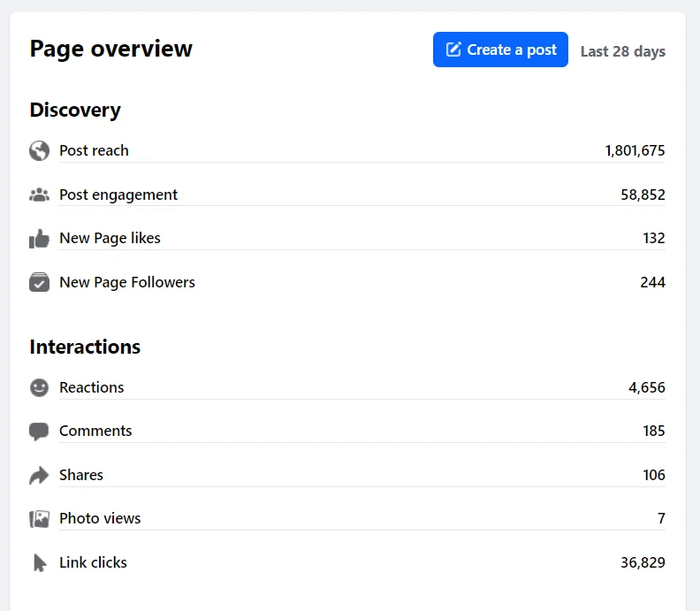Image resolution: width=700 pixels, height=611 pixels.
Task: Click the people icon beside Post engagement
Action: click(39, 195)
